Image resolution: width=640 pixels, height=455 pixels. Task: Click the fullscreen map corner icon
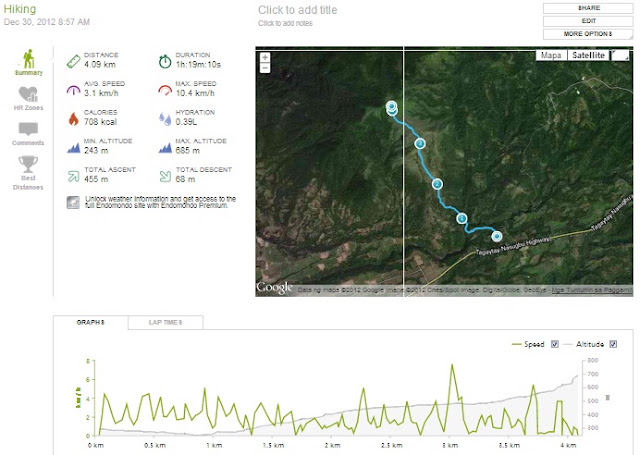click(x=620, y=55)
